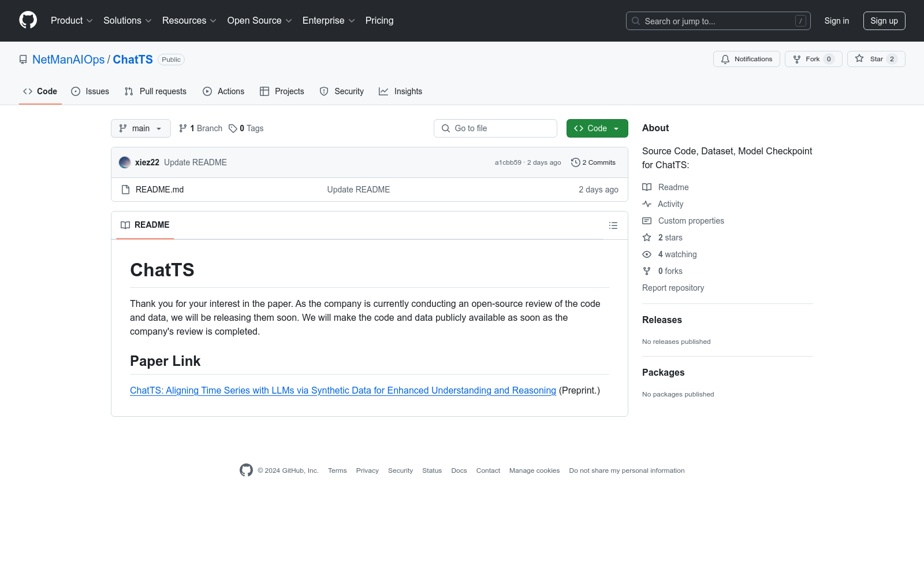Open the ChatTS repository link
The image size is (924, 578).
[133, 60]
